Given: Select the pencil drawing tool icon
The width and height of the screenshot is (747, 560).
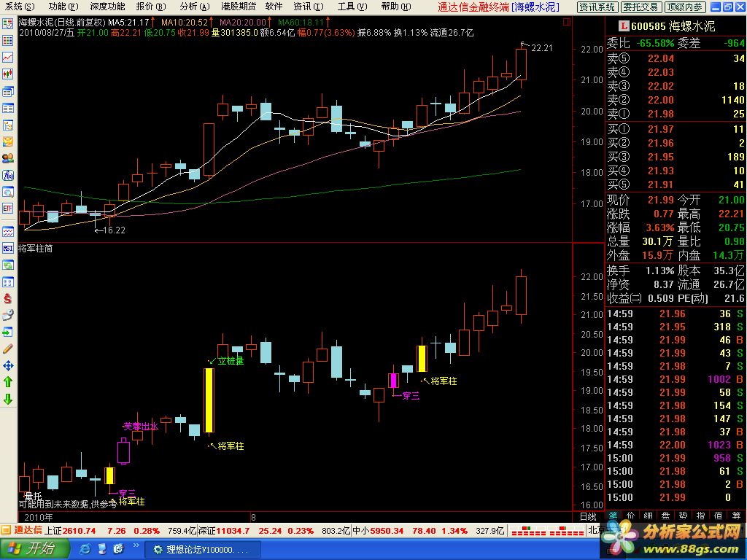Looking at the screenshot, I should pyautogui.click(x=7, y=349).
